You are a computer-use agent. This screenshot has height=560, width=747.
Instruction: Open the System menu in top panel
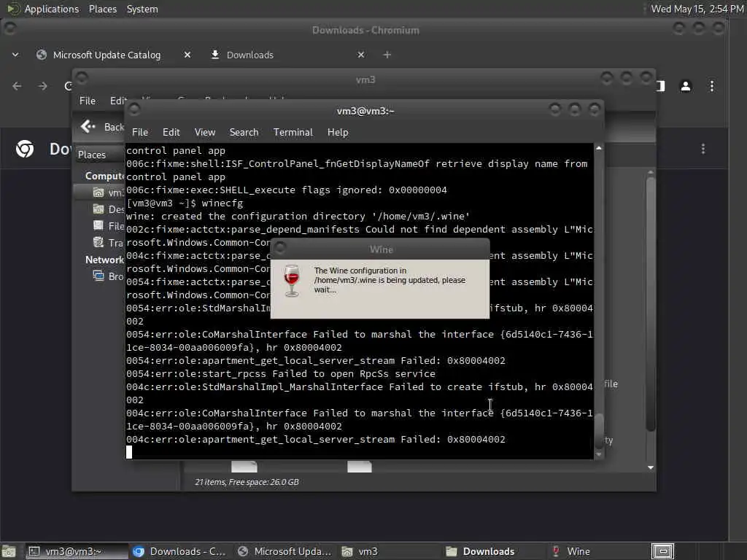pyautogui.click(x=142, y=9)
